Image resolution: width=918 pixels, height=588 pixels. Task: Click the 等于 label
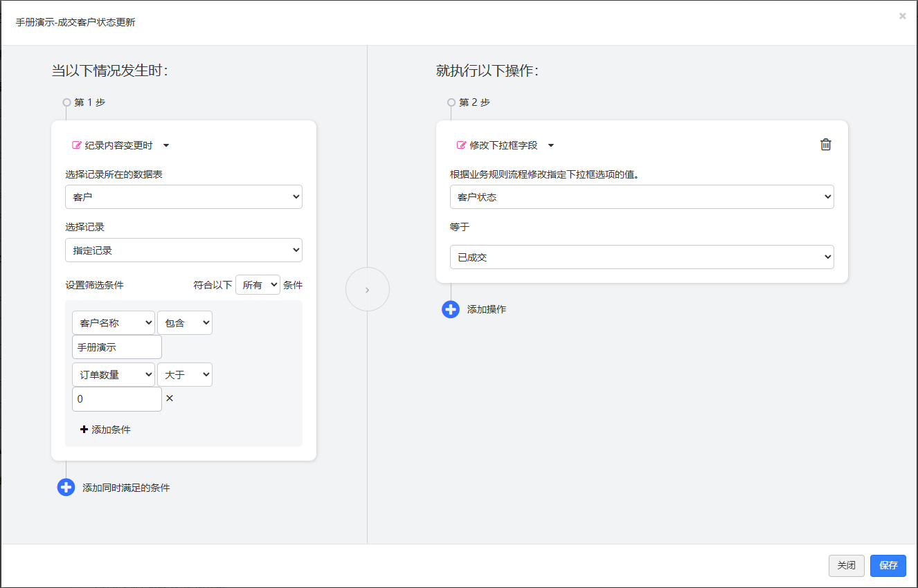pos(460,227)
